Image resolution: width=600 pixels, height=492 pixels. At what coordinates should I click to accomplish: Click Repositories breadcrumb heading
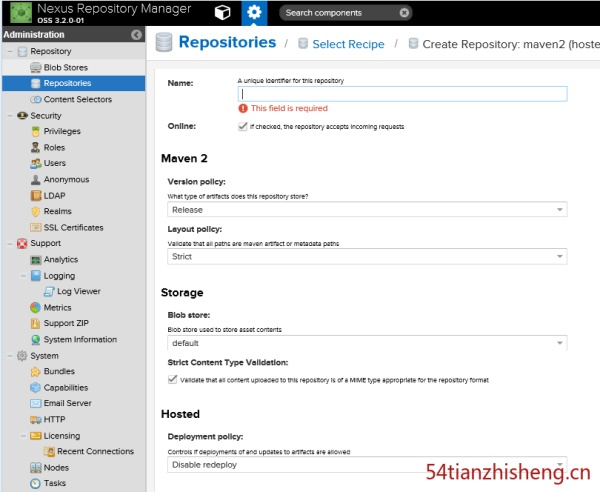227,42
